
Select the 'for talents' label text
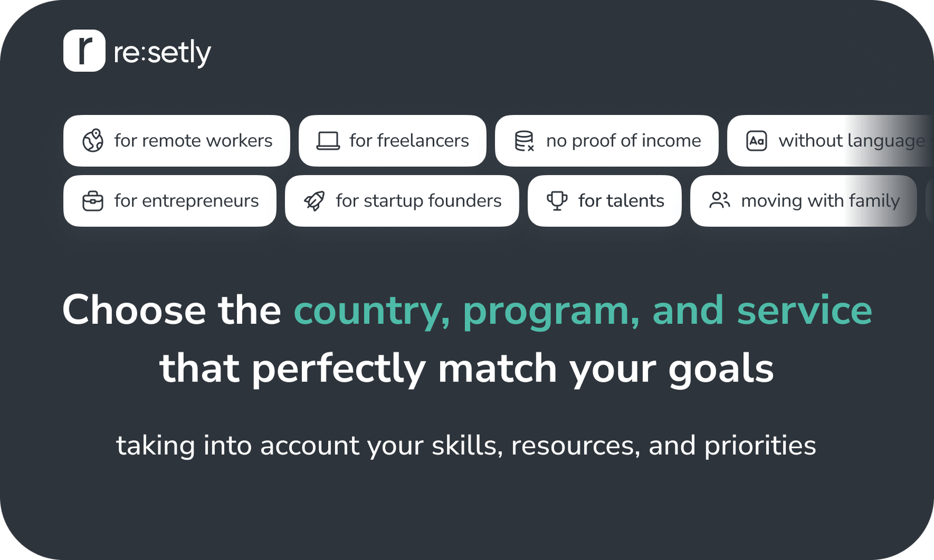(x=621, y=201)
